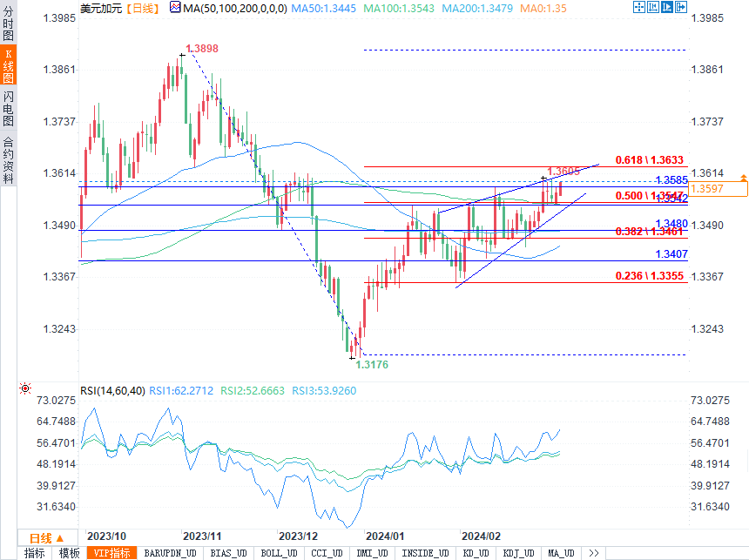This screenshot has height=560, width=749.
Task: Apply the INSIDE_UD indicator
Action: tap(425, 553)
